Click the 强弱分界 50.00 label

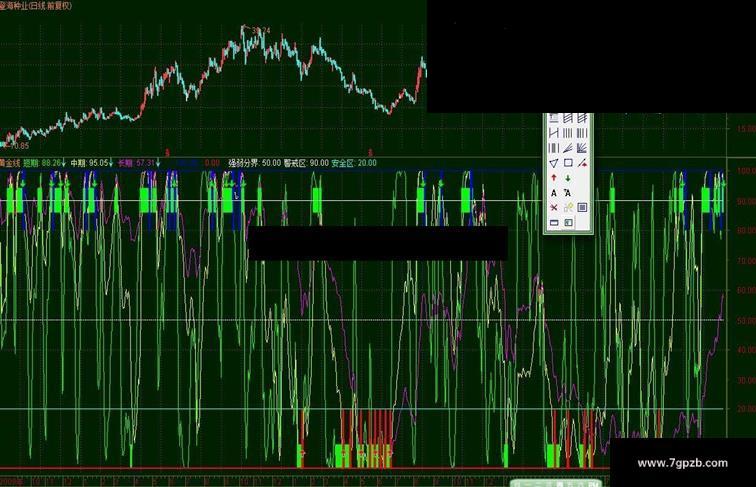point(255,163)
